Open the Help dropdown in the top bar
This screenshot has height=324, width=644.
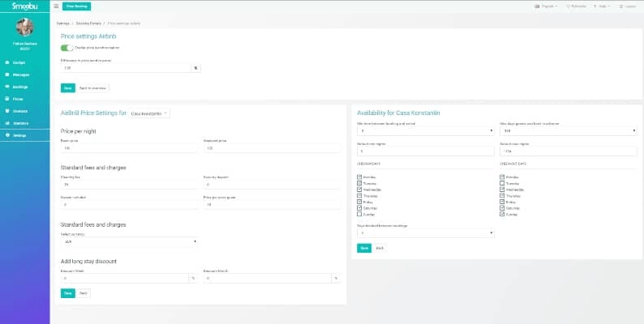click(x=602, y=6)
